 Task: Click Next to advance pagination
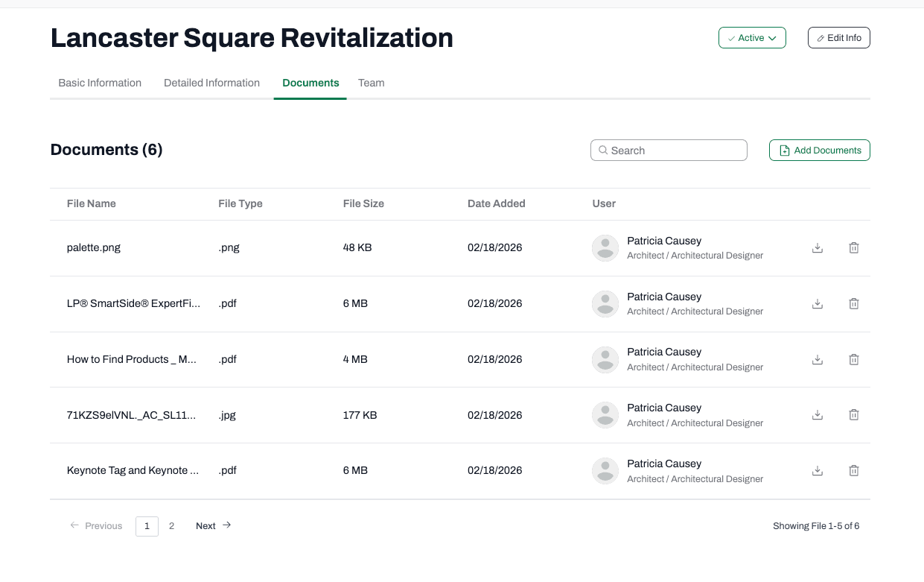[214, 526]
